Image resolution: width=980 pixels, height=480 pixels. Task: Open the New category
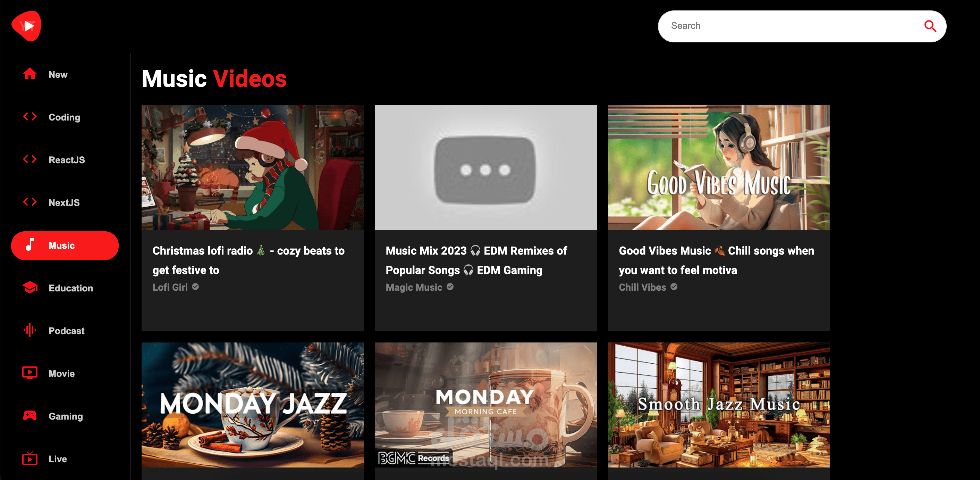[x=65, y=75]
